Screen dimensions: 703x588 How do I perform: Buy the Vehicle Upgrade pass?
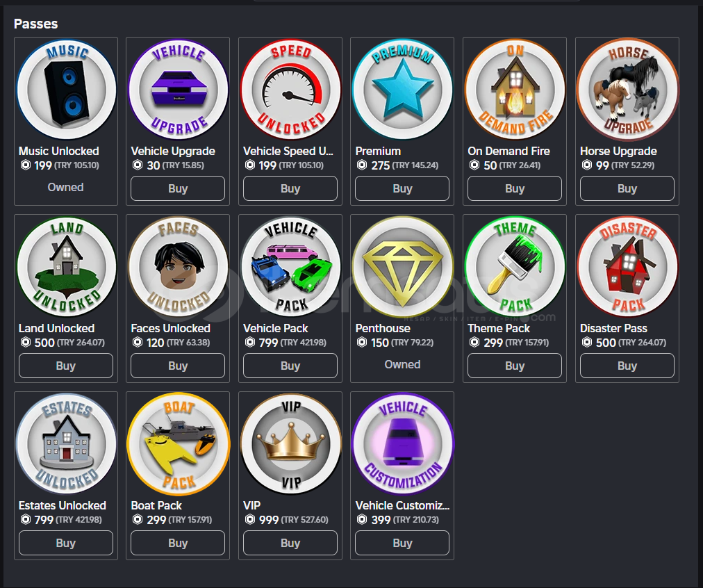pos(178,188)
